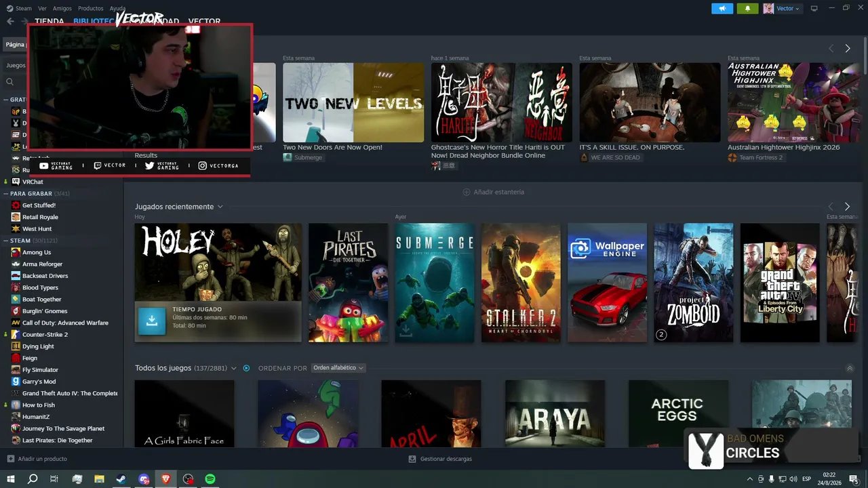Screen dimensions: 868x488
Task: Click the Garry's Mod sidebar icon
Action: pyautogui.click(x=16, y=382)
